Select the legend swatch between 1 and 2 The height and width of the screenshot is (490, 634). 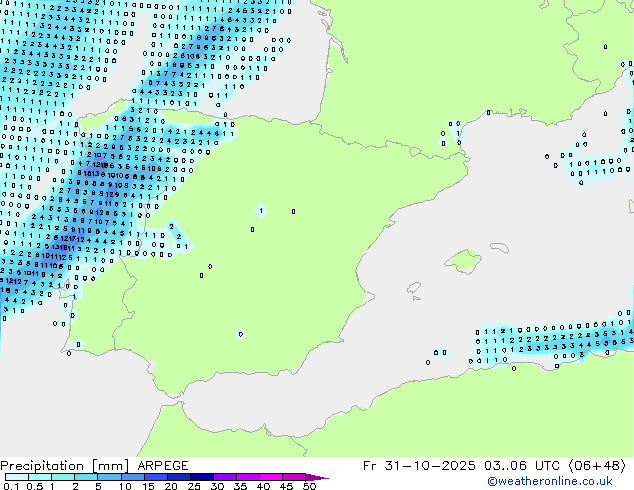(x=64, y=478)
